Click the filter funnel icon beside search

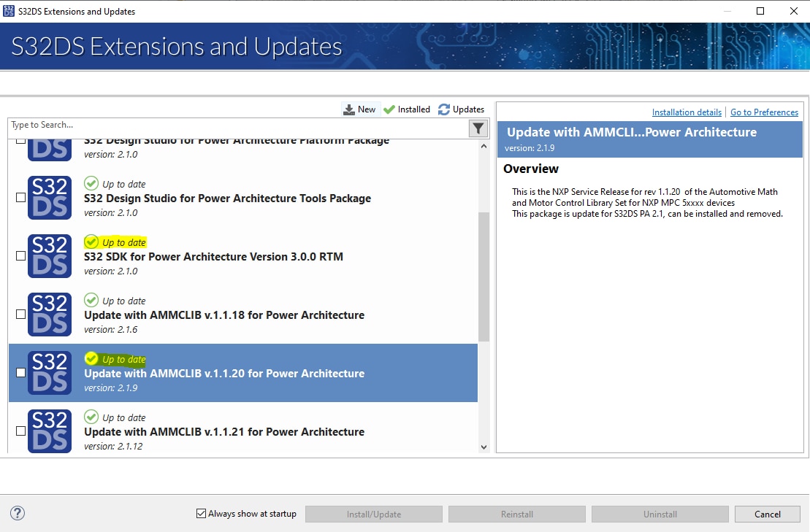(x=478, y=128)
